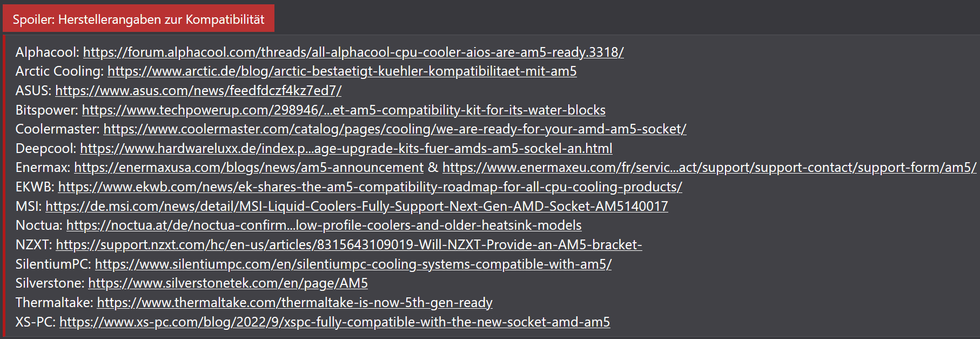Screen dimensions: 980x339
Task: Open the Noctua AM5 confirmation link
Action: pos(324,225)
